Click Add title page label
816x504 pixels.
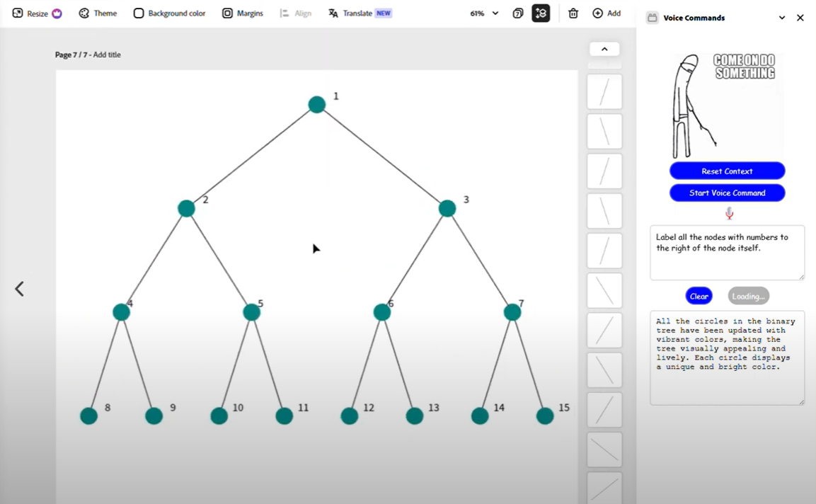tap(107, 55)
